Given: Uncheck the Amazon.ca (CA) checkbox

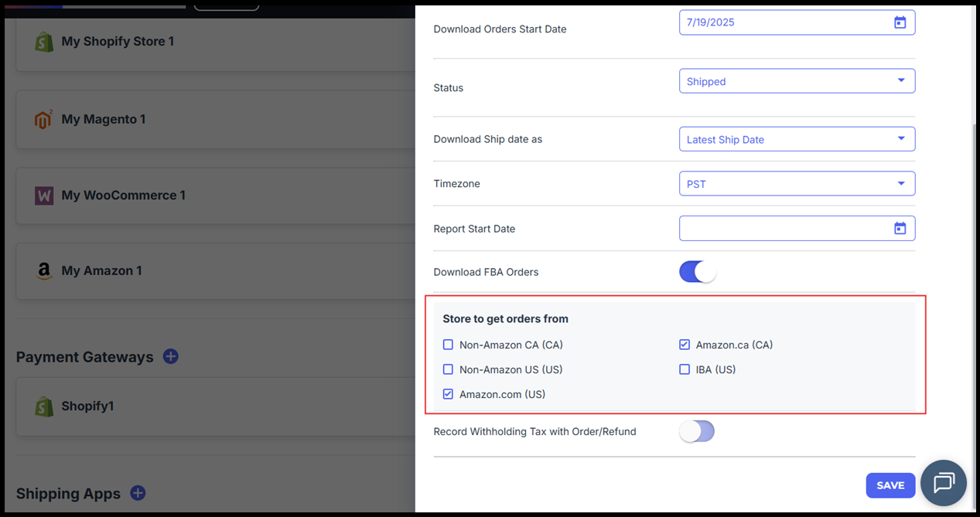Looking at the screenshot, I should pyautogui.click(x=685, y=345).
